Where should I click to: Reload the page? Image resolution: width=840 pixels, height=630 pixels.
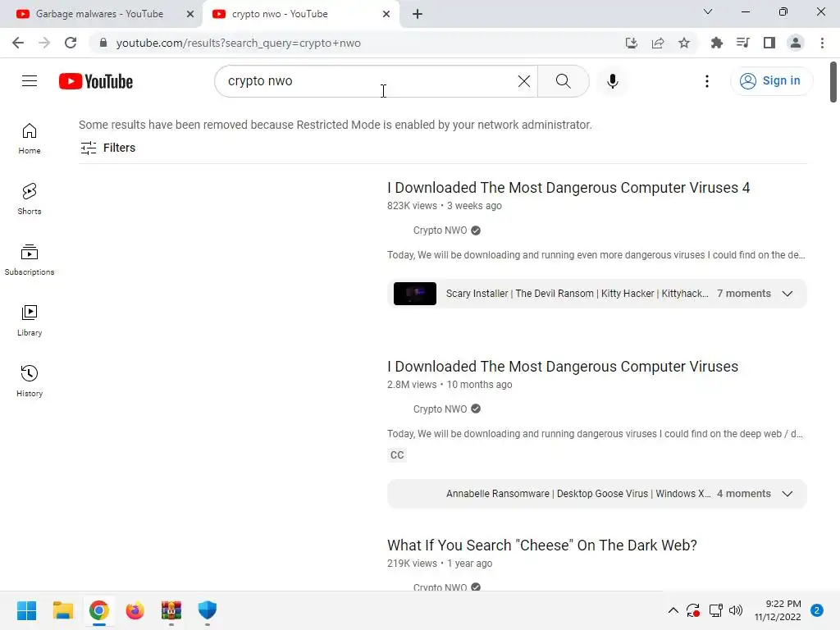pos(71,43)
